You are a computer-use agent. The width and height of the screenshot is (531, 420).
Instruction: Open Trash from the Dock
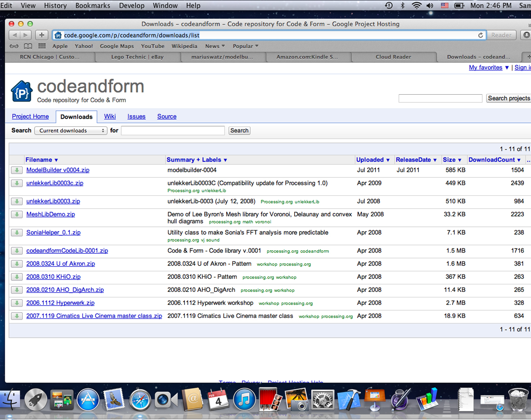click(518, 400)
